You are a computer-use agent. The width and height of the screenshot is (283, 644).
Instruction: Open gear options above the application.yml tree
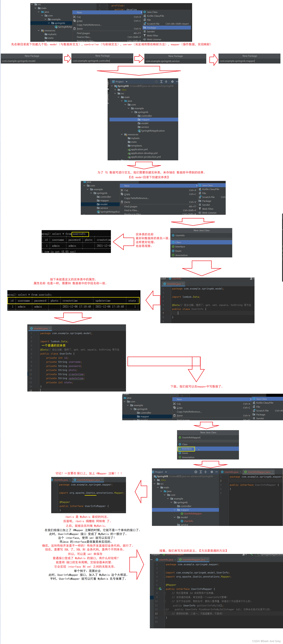pyautogui.click(x=172, y=82)
